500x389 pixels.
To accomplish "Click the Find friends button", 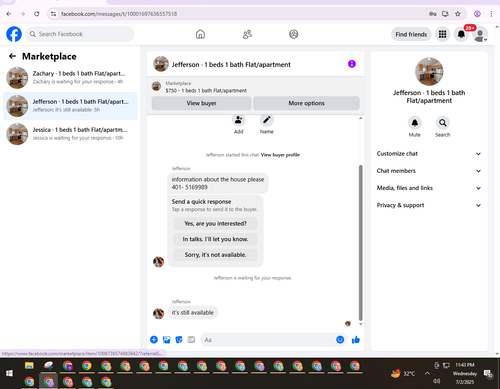I will pos(411,34).
